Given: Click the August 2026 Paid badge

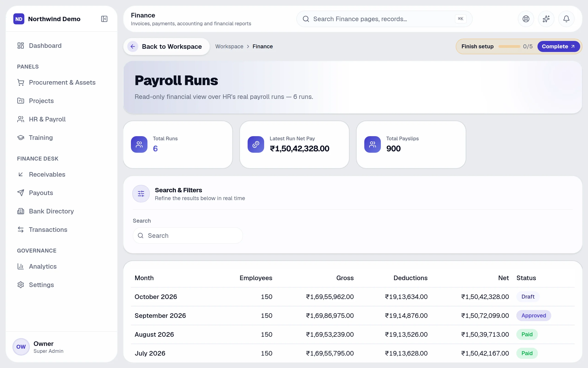Looking at the screenshot, I should 527,334.
